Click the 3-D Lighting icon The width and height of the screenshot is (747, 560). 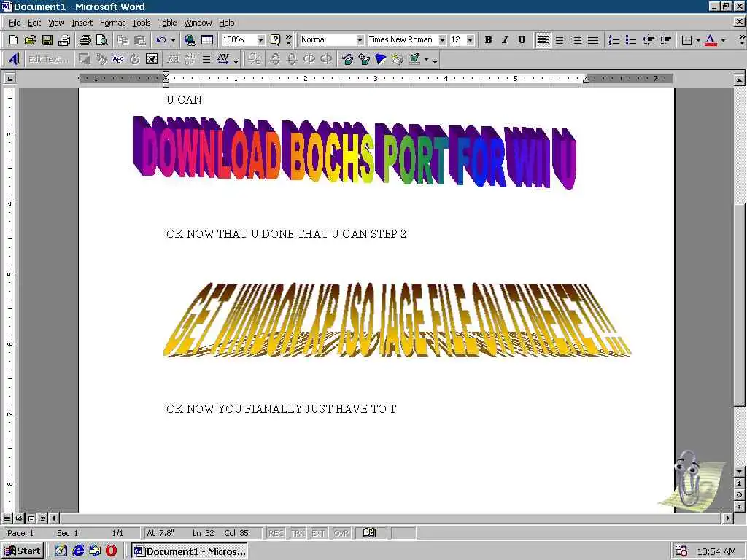click(x=381, y=60)
